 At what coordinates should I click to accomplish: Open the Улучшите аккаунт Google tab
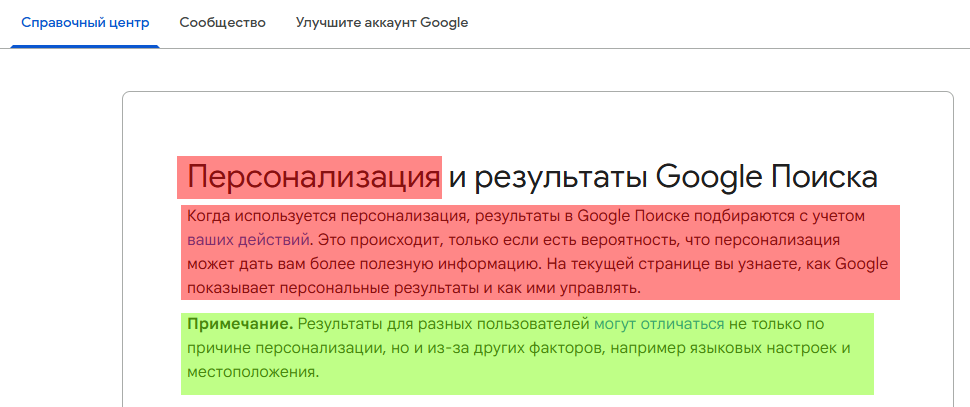click(382, 23)
